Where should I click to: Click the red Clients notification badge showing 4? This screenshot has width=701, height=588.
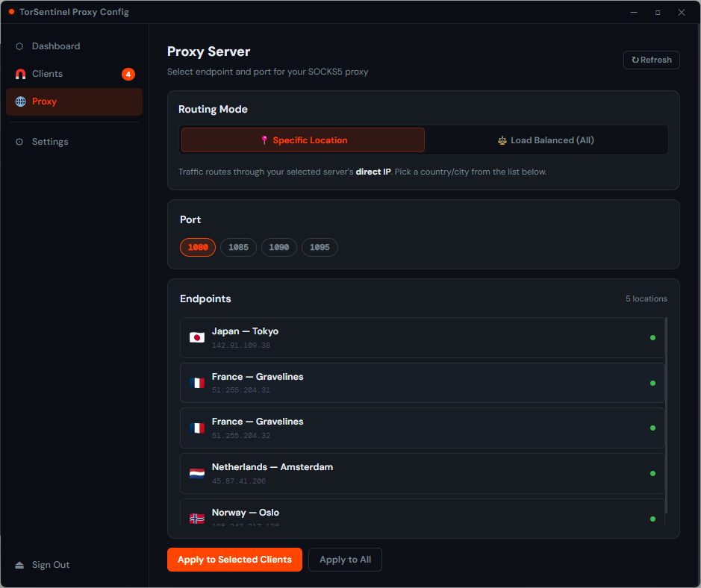click(128, 74)
